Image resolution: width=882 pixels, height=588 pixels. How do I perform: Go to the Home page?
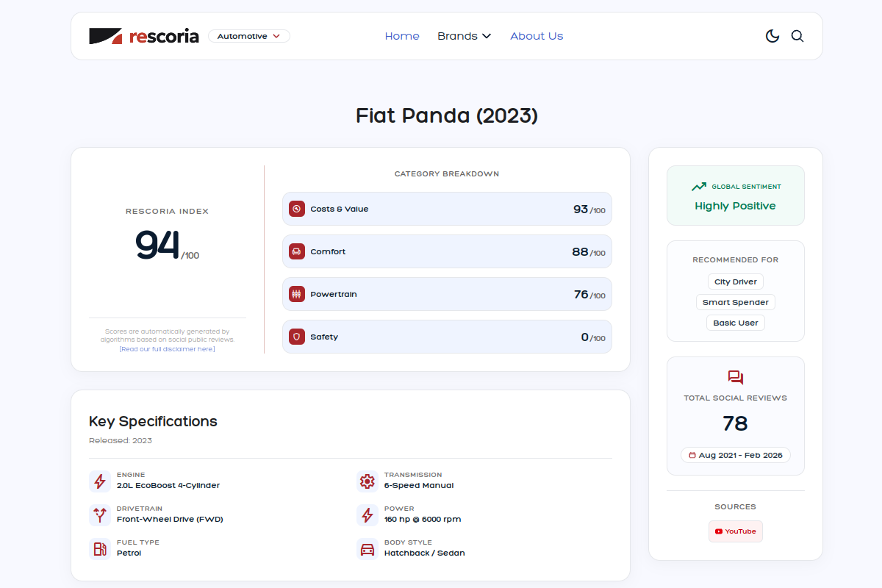402,36
